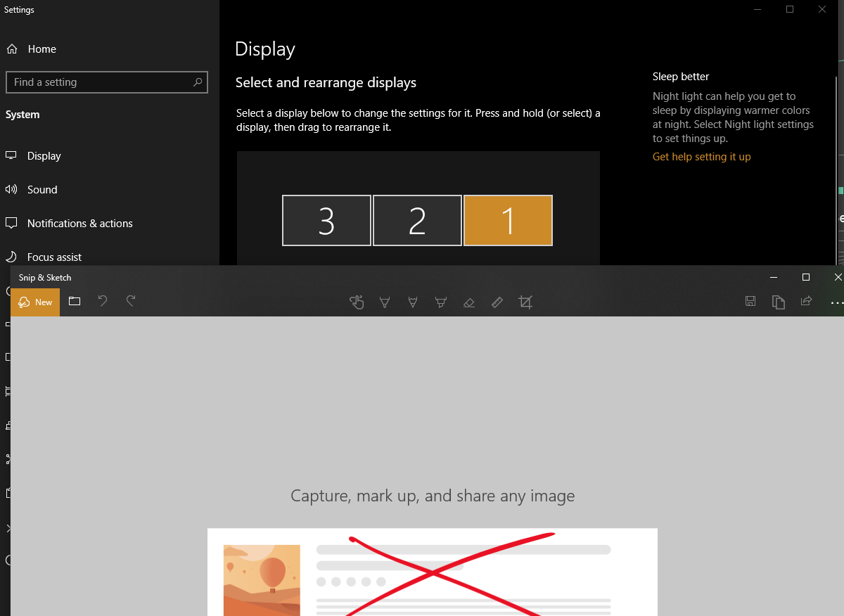Share the snip with the share icon
844x616 pixels.
pyautogui.click(x=806, y=302)
